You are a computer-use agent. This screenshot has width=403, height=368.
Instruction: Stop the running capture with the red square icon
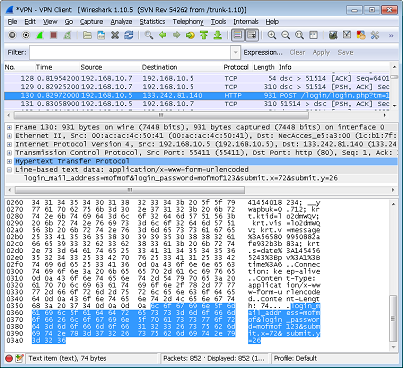pos(53,35)
